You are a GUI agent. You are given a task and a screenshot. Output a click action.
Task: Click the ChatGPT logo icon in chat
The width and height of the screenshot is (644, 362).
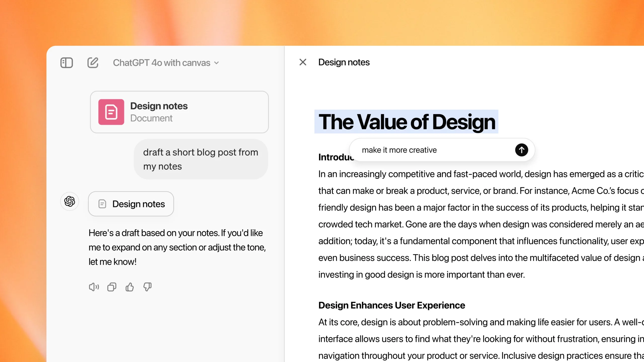coord(69,202)
